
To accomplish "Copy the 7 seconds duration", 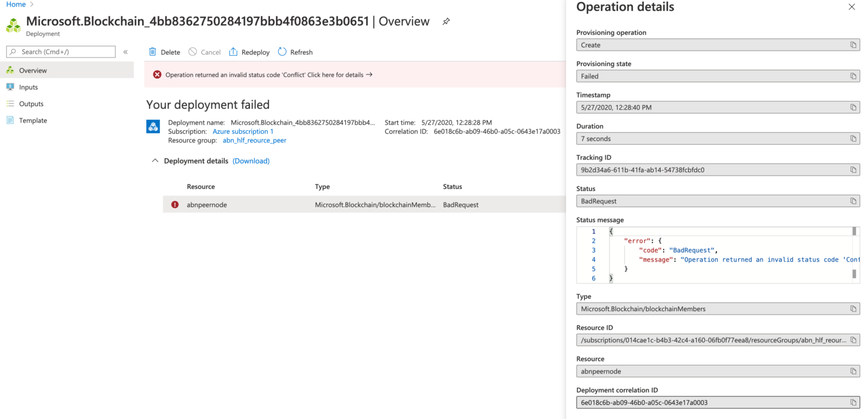I will [x=853, y=138].
